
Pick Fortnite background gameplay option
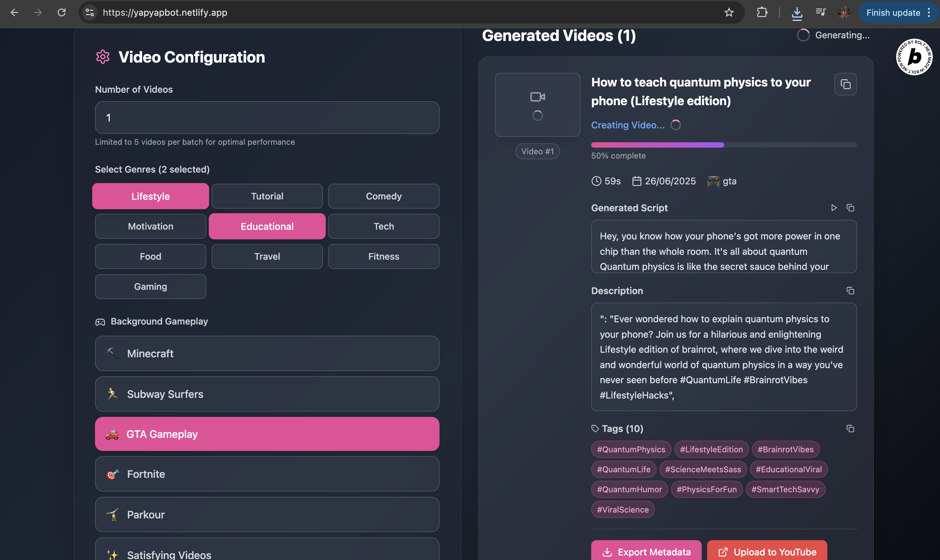(267, 474)
